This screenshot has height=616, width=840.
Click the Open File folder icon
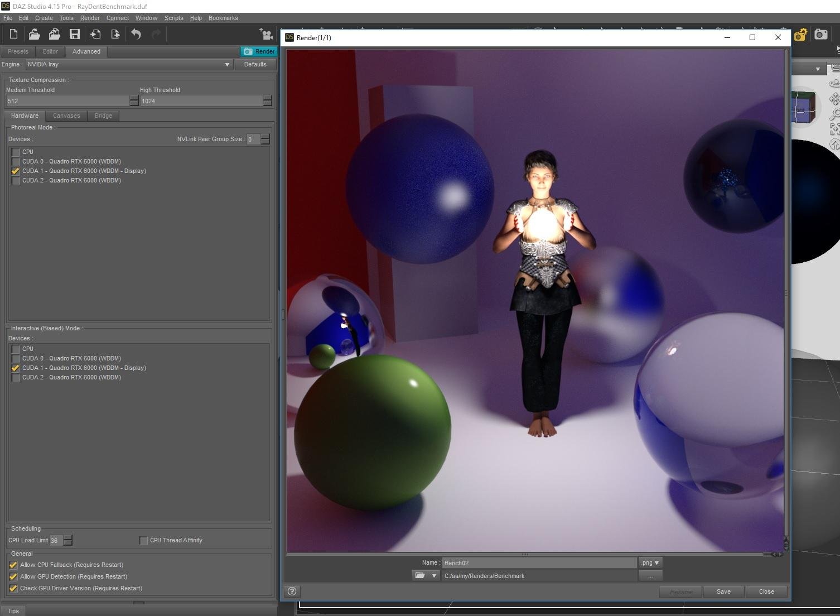(x=34, y=34)
